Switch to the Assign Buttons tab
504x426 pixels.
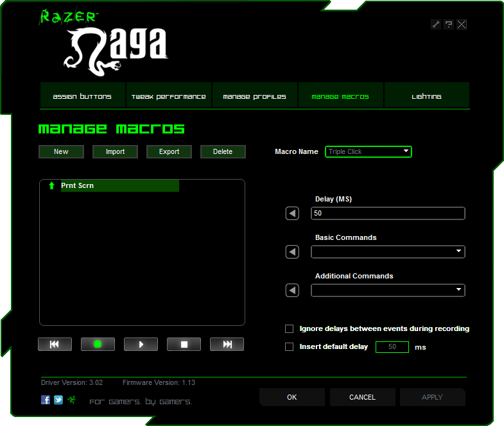tap(82, 96)
